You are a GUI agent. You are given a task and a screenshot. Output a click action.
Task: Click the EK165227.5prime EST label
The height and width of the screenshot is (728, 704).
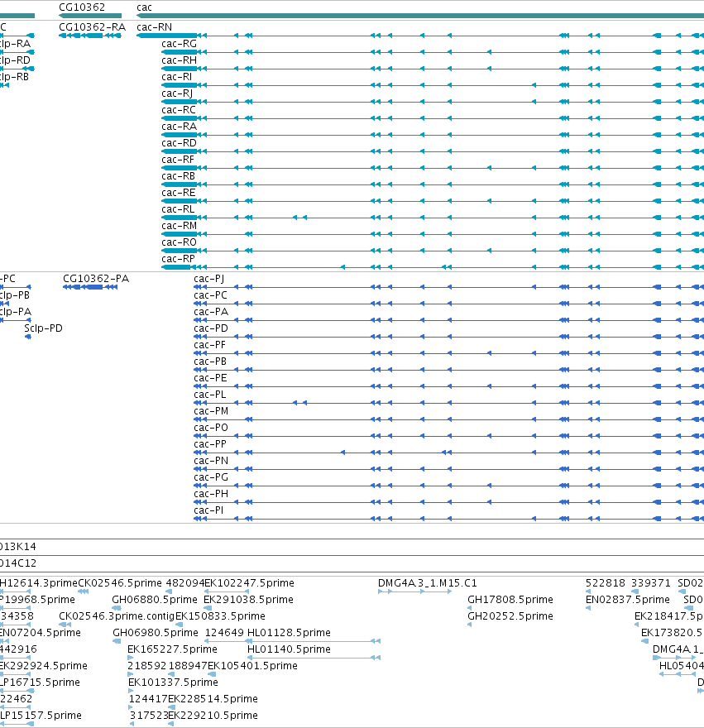172,649
